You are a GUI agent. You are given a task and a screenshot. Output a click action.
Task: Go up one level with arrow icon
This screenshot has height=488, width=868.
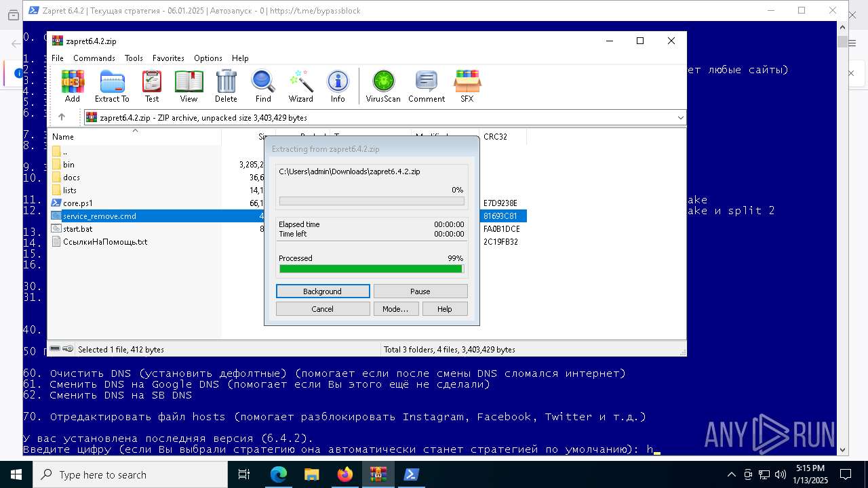[x=62, y=117]
